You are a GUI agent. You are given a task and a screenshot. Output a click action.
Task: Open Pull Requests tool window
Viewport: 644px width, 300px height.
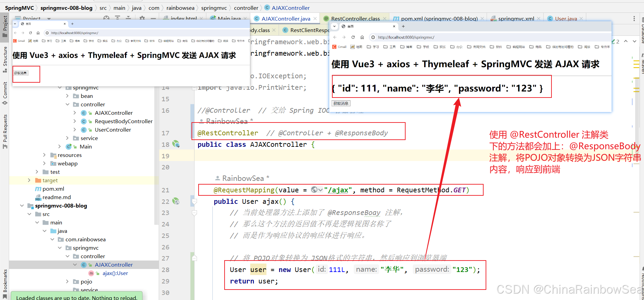click(x=5, y=132)
